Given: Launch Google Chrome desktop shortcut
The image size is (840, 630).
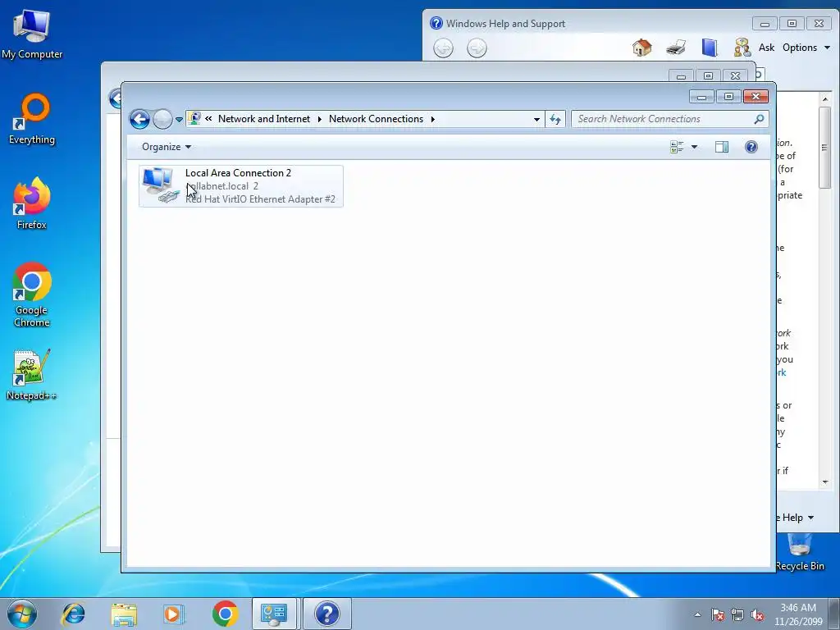Looking at the screenshot, I should 32,294.
